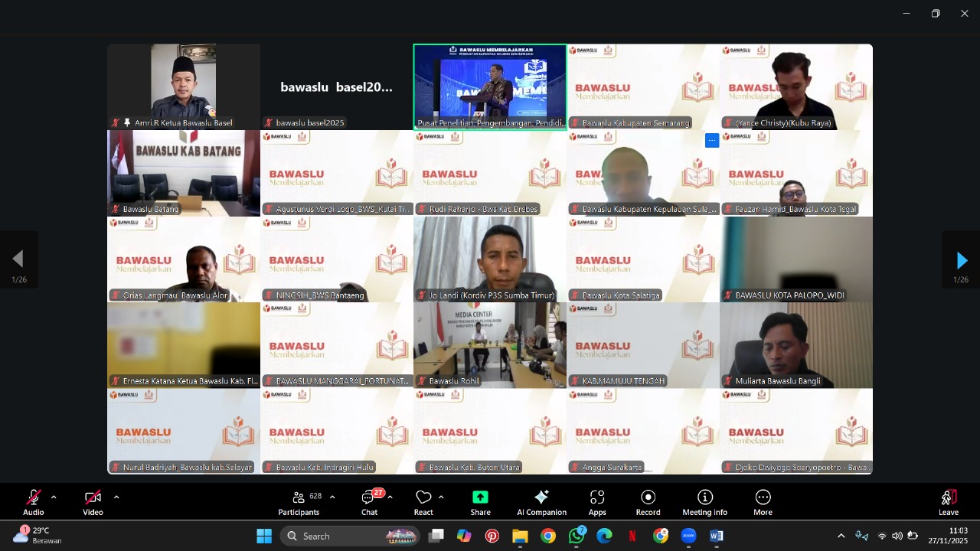Start recording with the Record button
The height and width of the screenshot is (551, 980).
648,502
